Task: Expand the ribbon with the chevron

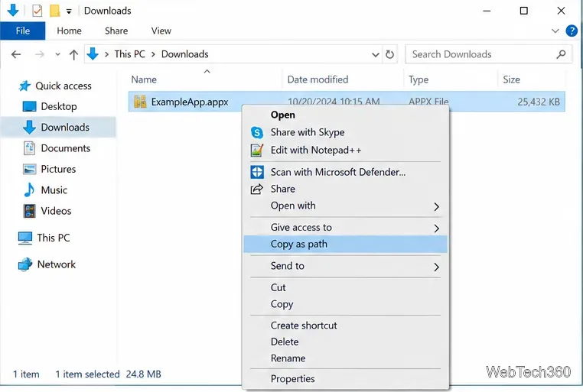Action: coord(555,31)
